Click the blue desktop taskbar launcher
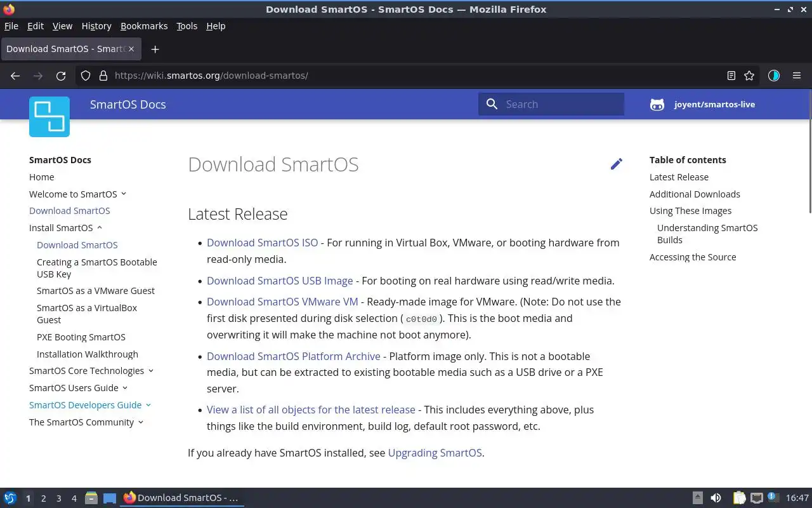This screenshot has height=508, width=812. [110, 498]
